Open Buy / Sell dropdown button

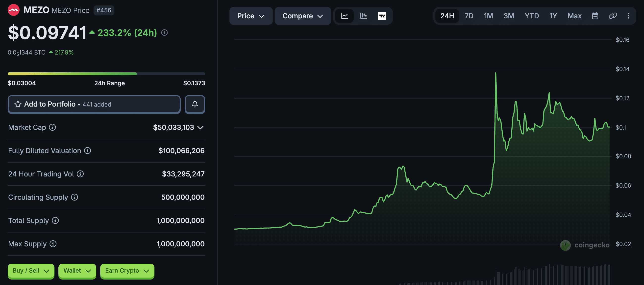[31, 271]
